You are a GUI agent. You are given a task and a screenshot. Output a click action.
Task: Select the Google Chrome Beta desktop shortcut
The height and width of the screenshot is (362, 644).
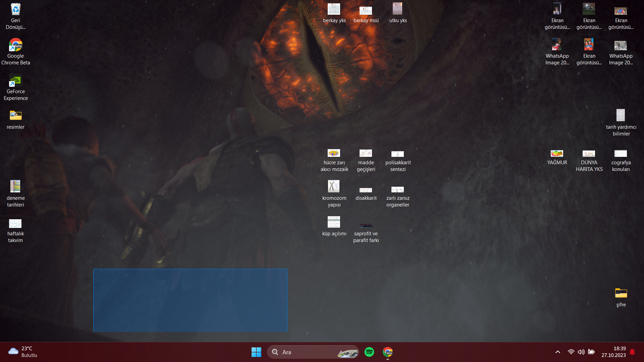coord(15,52)
